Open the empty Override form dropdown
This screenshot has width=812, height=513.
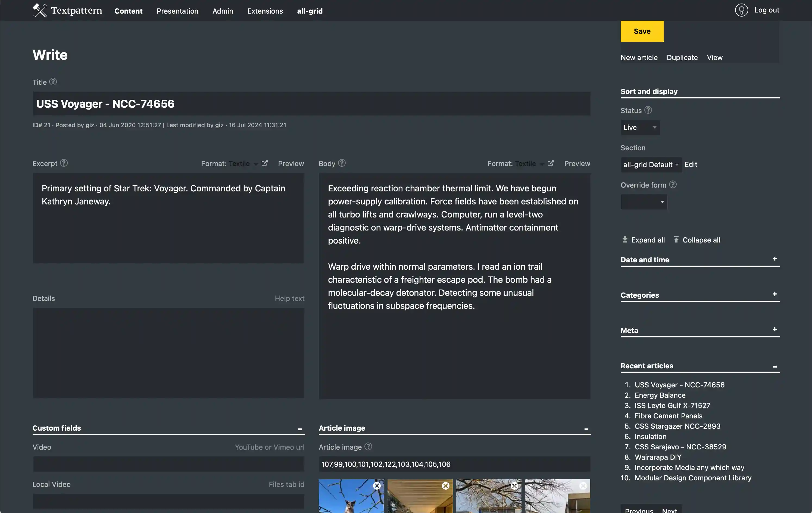click(x=644, y=202)
